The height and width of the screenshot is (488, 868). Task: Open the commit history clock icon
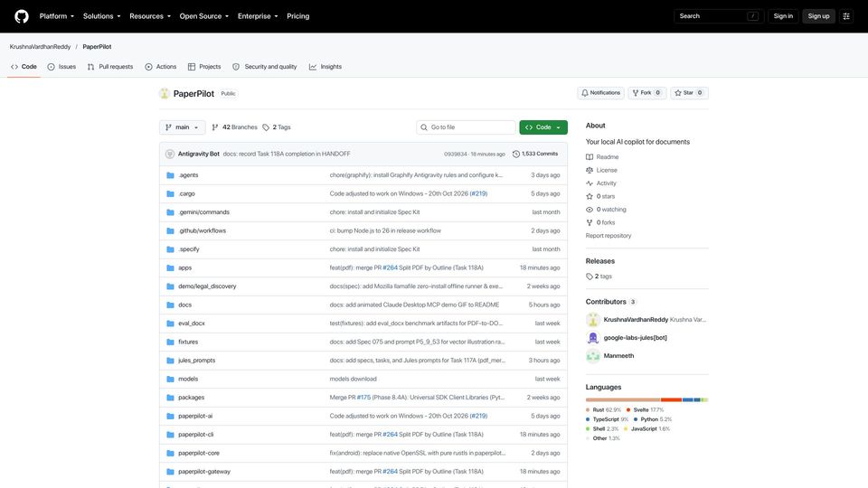pos(516,154)
